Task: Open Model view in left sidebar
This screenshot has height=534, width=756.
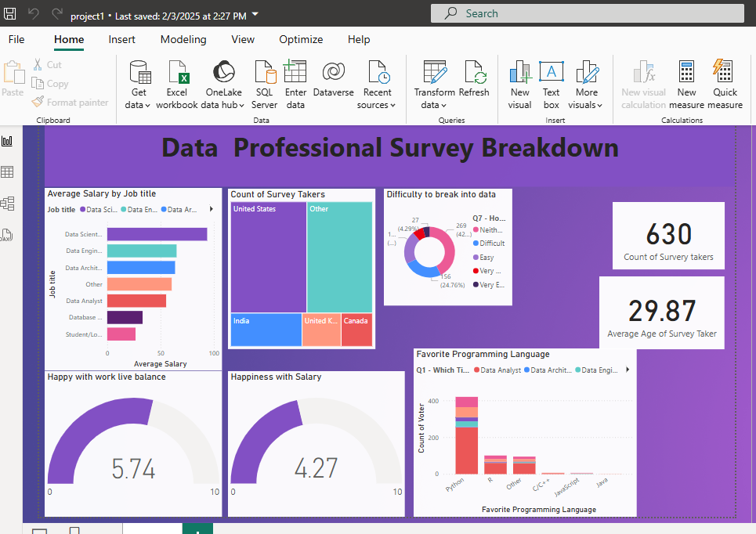Action: tap(8, 204)
